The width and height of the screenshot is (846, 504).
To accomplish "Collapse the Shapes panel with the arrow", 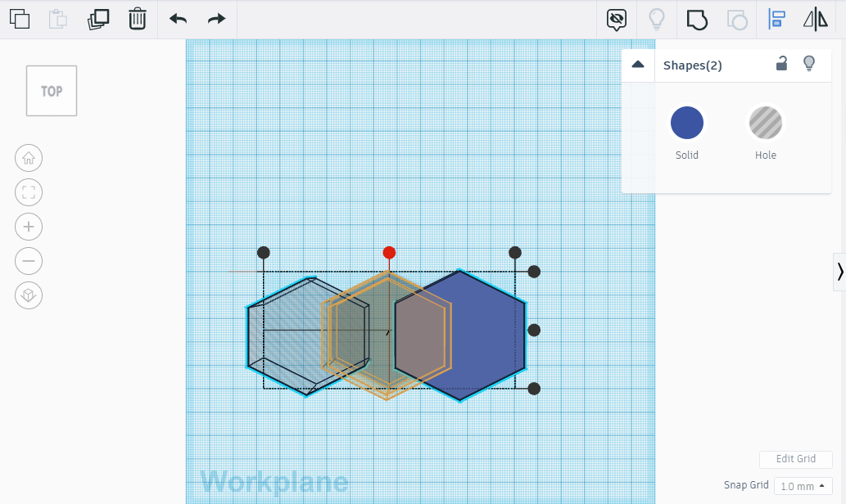I will (x=638, y=63).
